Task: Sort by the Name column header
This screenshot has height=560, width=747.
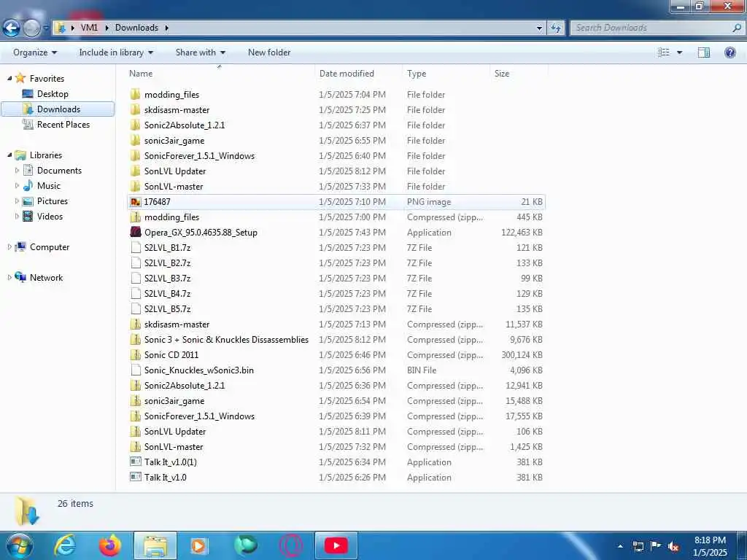Action: (141, 74)
